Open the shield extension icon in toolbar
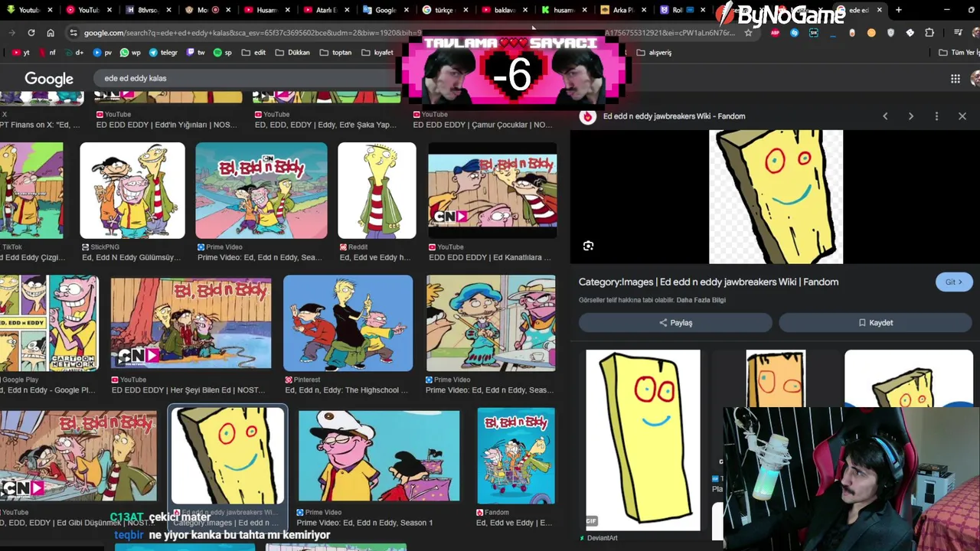The width and height of the screenshot is (980, 551). pyautogui.click(x=890, y=33)
